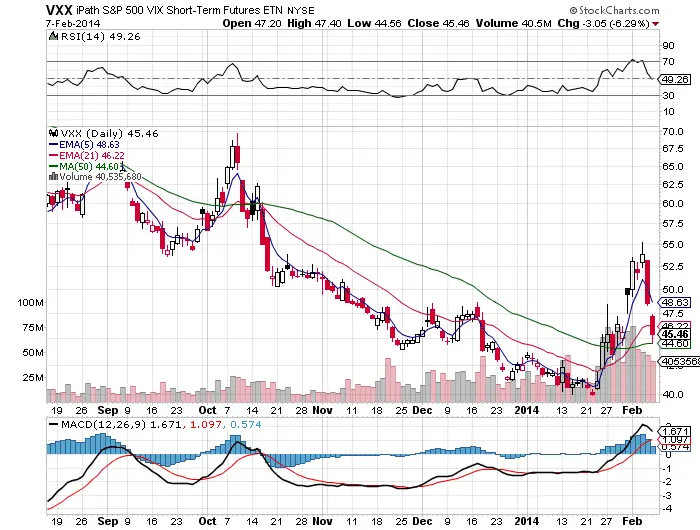Click the 50.0 price axis label

(x=673, y=290)
